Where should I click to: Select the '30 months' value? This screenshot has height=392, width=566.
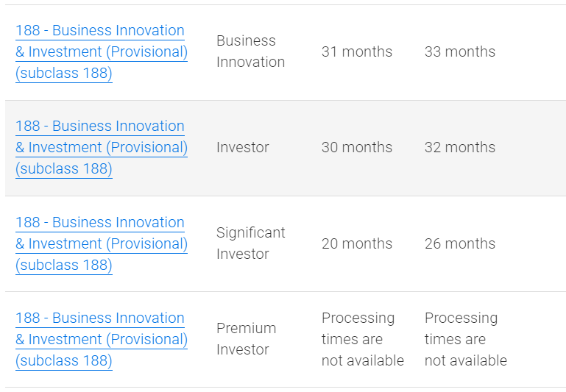point(357,147)
